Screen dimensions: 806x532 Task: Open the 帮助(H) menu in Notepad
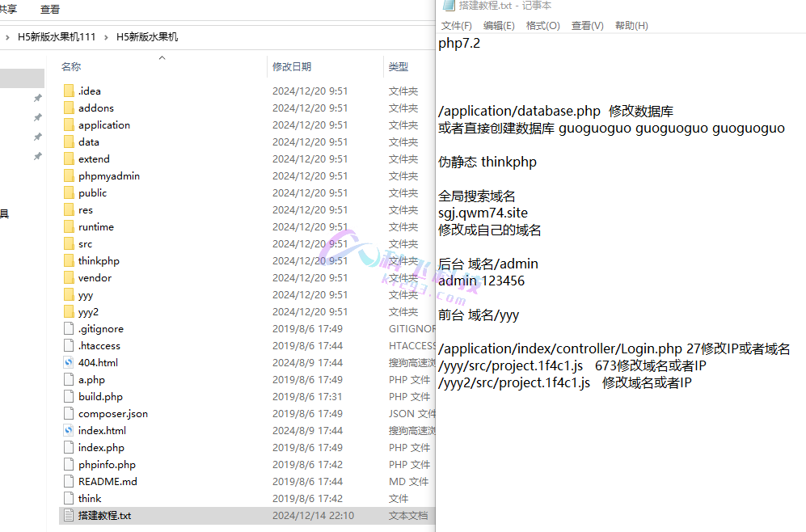pos(631,26)
